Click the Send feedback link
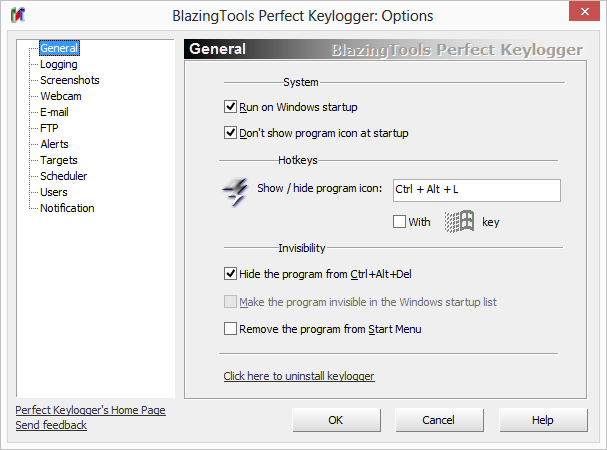607x450 pixels. [51, 425]
